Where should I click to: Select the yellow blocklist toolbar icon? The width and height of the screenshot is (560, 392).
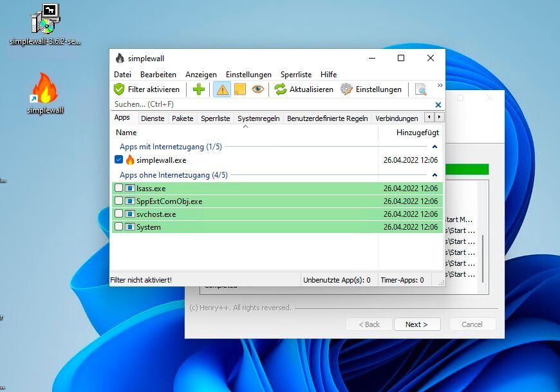coord(239,89)
